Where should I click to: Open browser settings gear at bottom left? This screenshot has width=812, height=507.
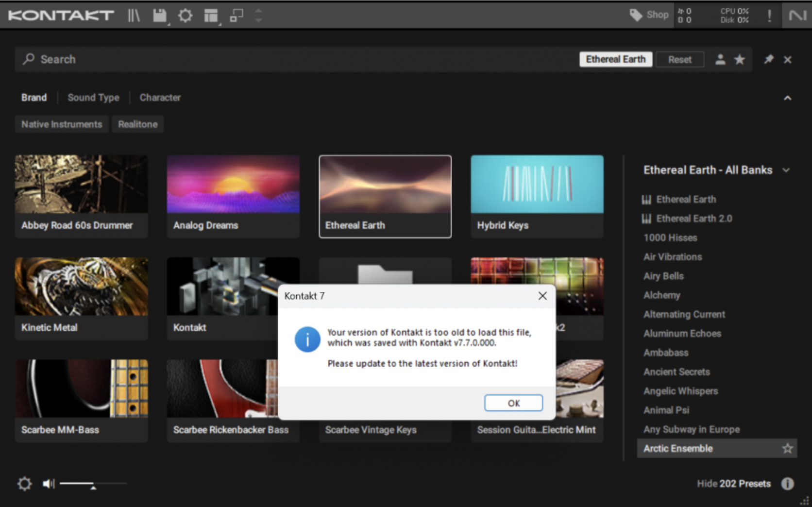coord(24,484)
